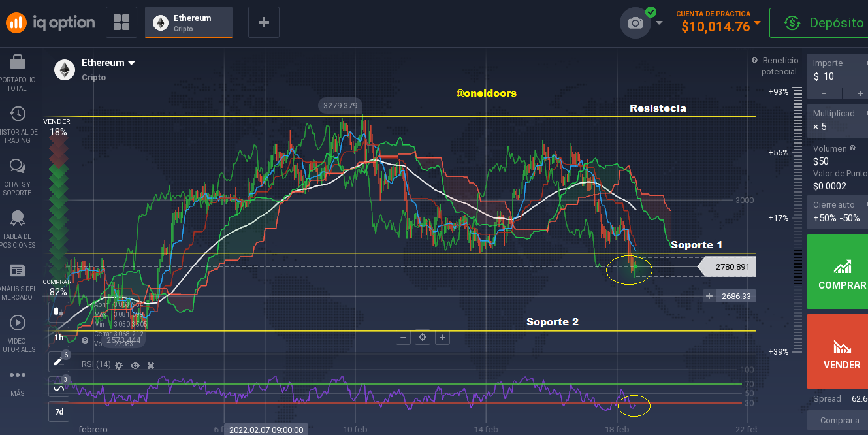Open Cierre auto +50% -50% settings
Screen dimensions: 868x435
(x=837, y=212)
